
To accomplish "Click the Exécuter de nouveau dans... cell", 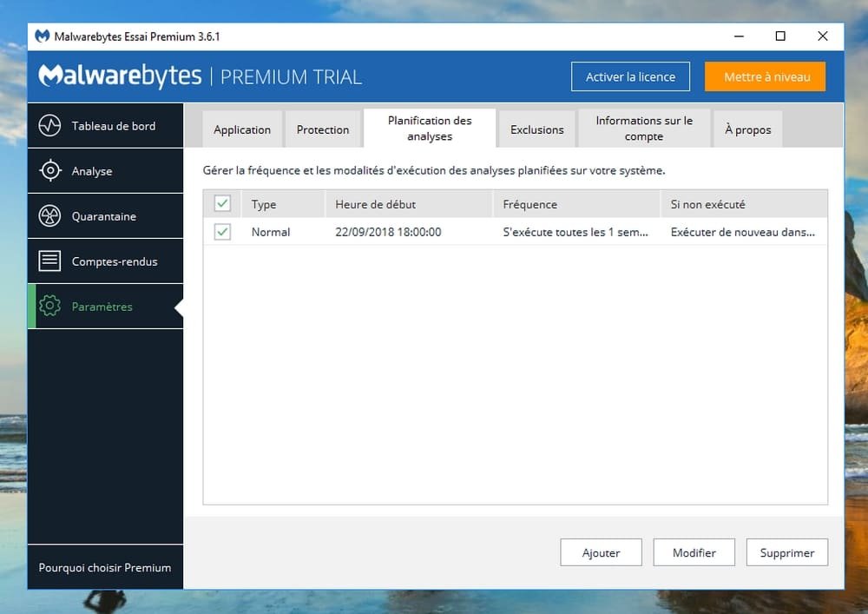I will [743, 232].
